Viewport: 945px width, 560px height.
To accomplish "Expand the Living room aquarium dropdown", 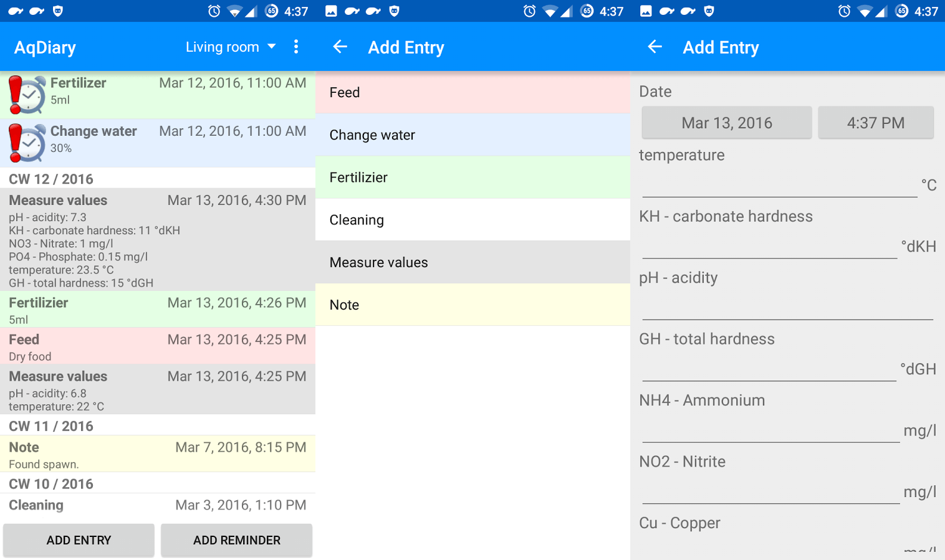I will (230, 47).
